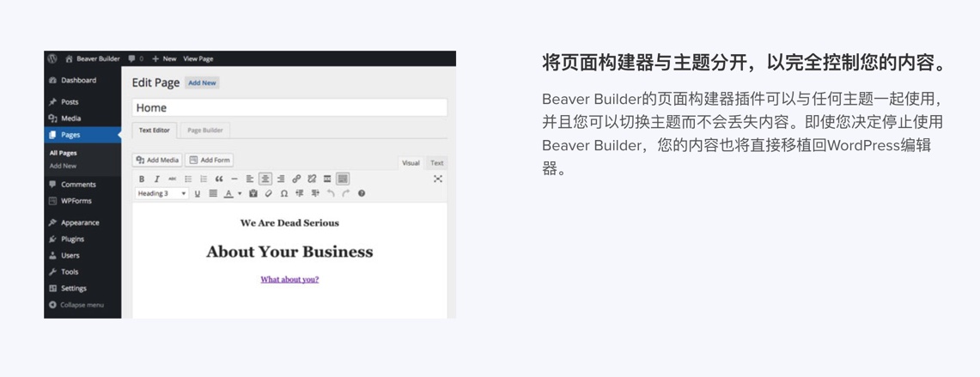Toggle the toolbar kitchen sink button
The width and height of the screenshot is (980, 377).
click(343, 179)
